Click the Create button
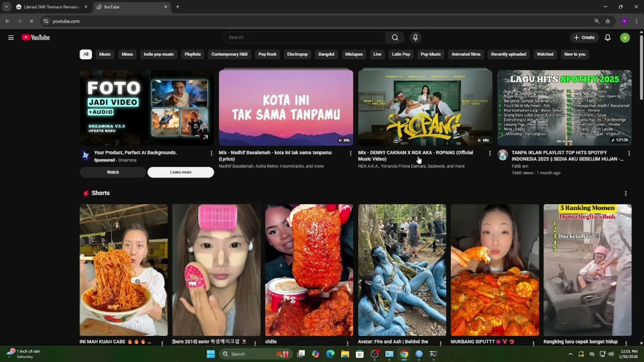This screenshot has width=644, height=362. [x=584, y=37]
